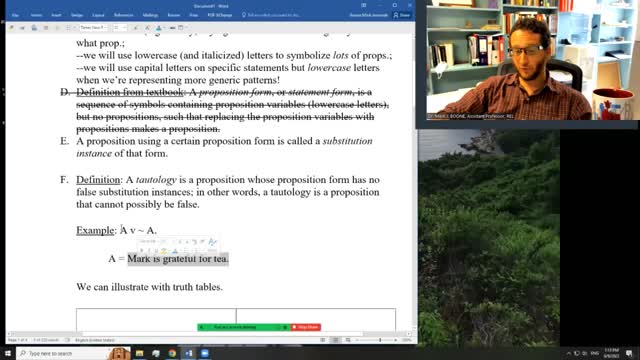Image resolution: width=640 pixels, height=360 pixels.
Task: Open the Layout ribbon tab
Action: pyautogui.click(x=98, y=15)
